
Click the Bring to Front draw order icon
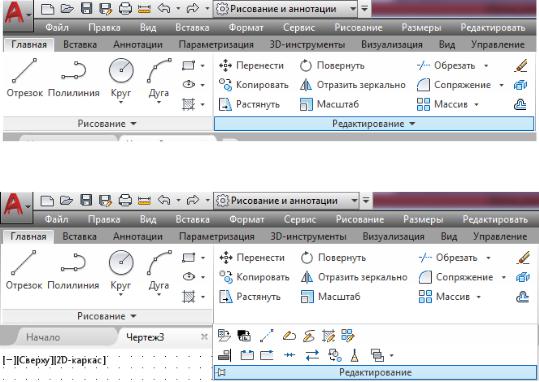(x=377, y=355)
